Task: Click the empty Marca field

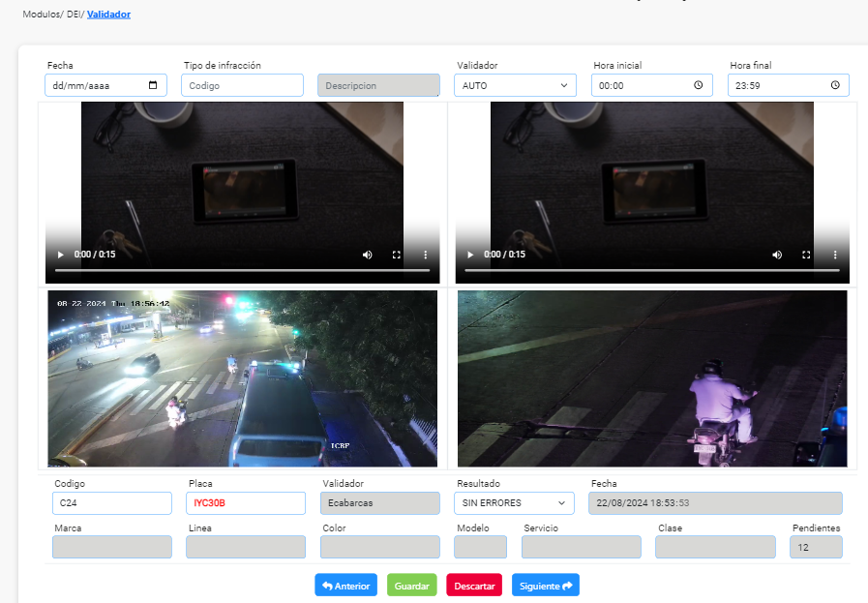Action: coord(112,547)
